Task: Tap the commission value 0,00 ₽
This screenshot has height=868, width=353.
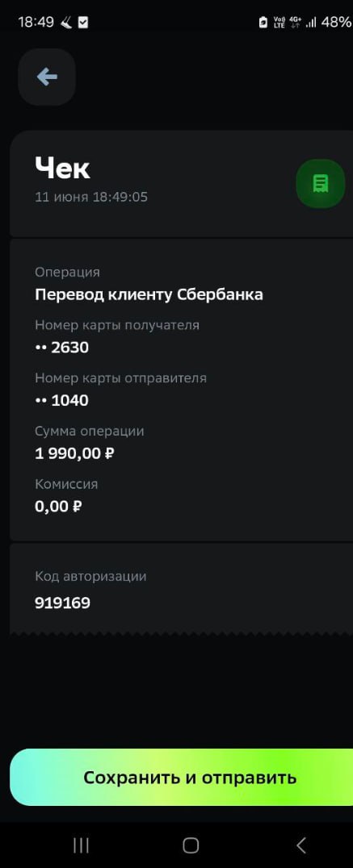Action: tap(58, 507)
